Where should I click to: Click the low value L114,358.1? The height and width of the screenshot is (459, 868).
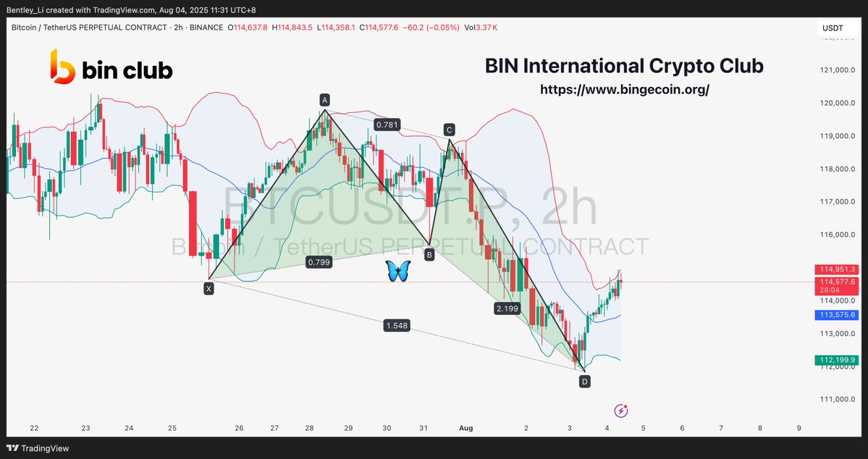click(x=336, y=27)
